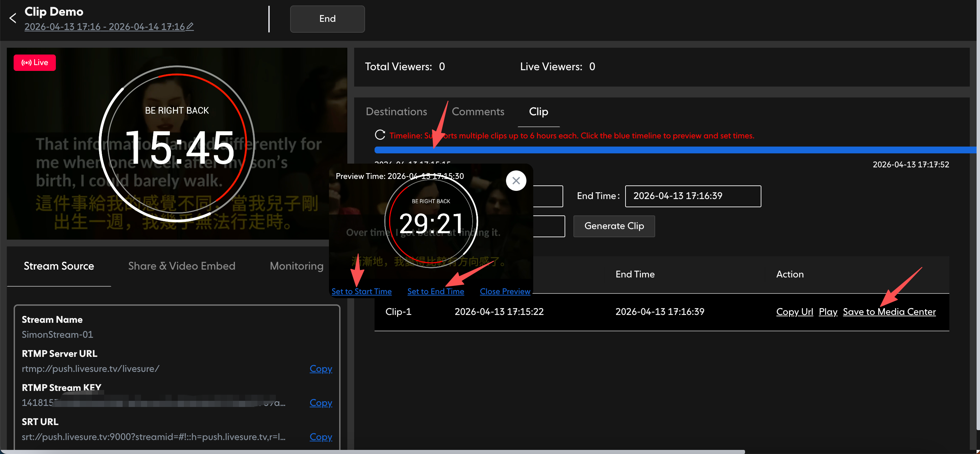The height and width of the screenshot is (454, 980).
Task: Click Clip-1 end time 17:16:39 cell
Action: [660, 312]
